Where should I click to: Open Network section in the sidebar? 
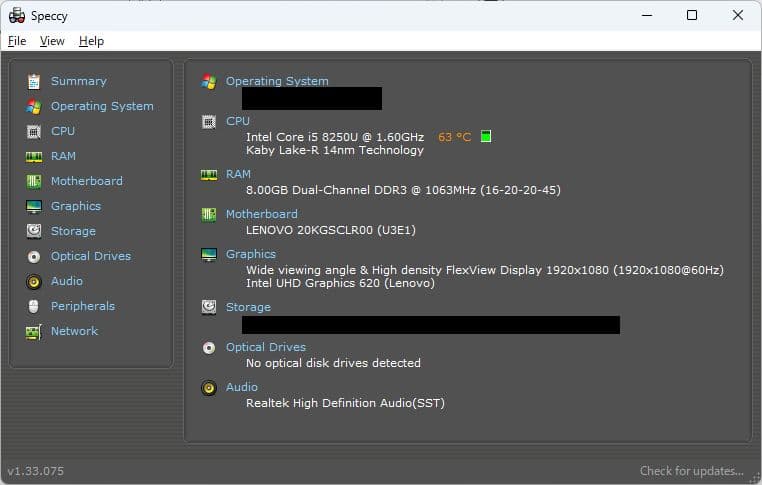pos(75,331)
